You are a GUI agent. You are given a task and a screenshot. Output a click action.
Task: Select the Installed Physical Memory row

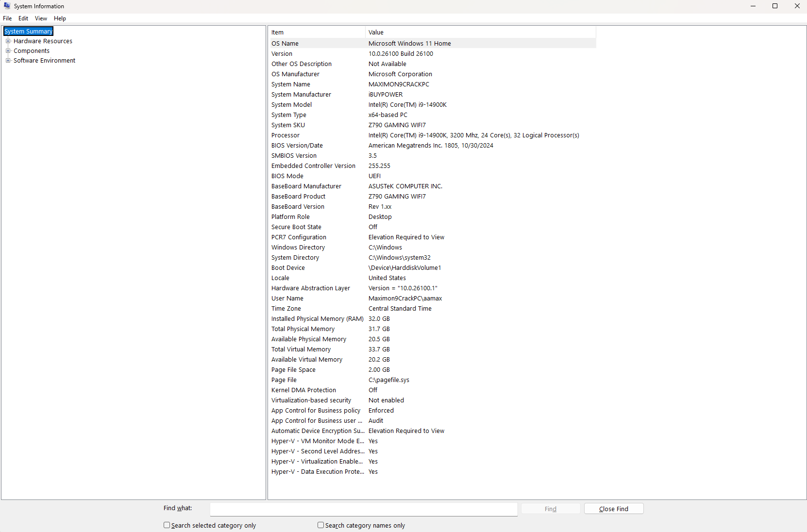[340, 318]
